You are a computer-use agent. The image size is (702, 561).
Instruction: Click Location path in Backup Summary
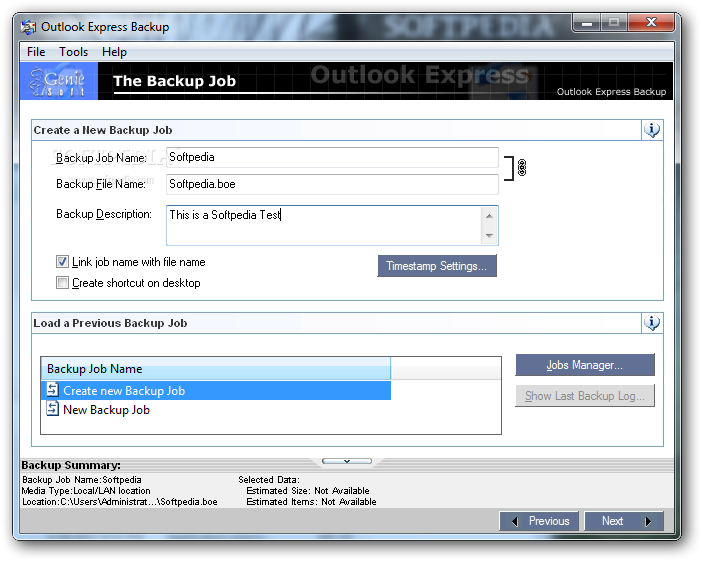pyautogui.click(x=120, y=502)
